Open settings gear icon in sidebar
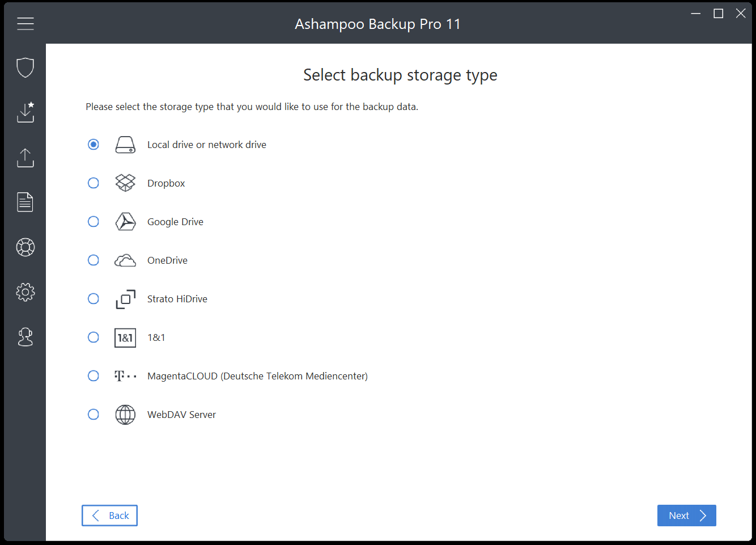Screen dimensions: 756x545 [x=26, y=292]
